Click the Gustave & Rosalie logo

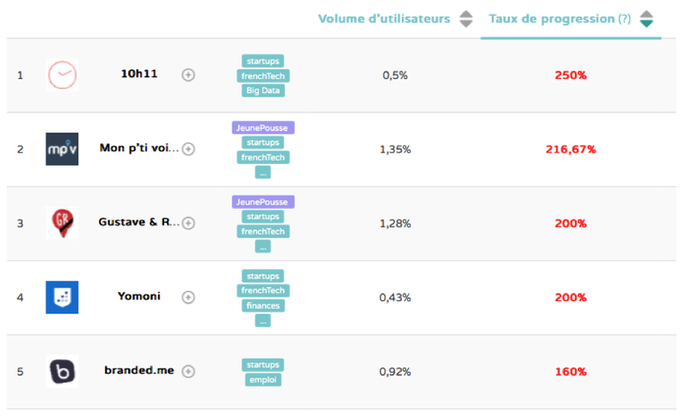tap(62, 223)
